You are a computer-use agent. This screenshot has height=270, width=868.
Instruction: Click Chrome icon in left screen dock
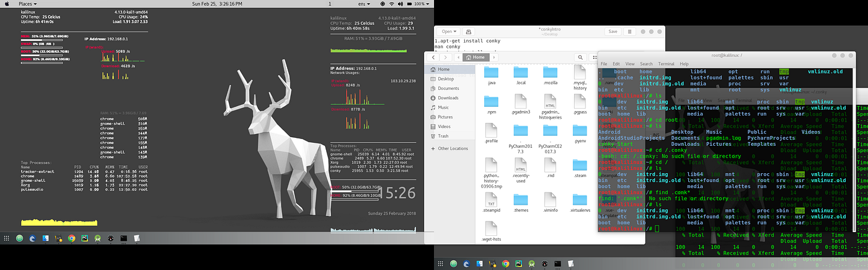[x=71, y=238]
